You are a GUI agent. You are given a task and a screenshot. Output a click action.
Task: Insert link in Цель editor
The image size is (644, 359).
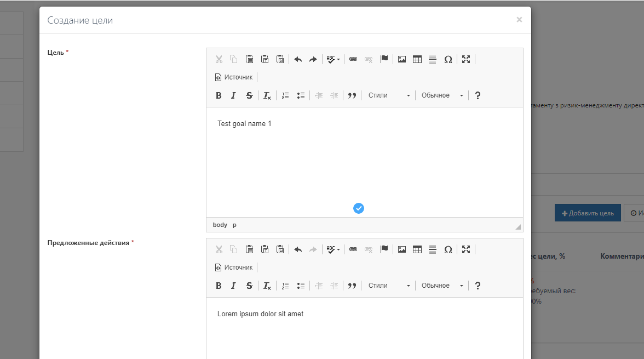pos(353,59)
